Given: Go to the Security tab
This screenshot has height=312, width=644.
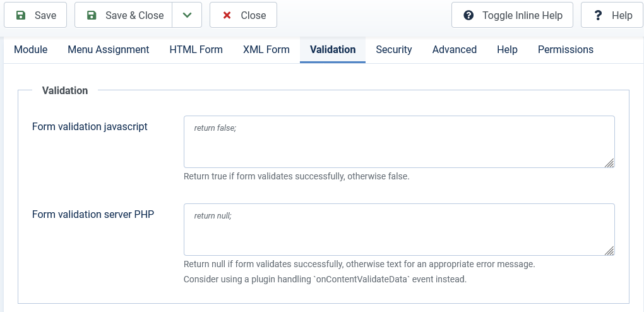Looking at the screenshot, I should click(x=394, y=50).
